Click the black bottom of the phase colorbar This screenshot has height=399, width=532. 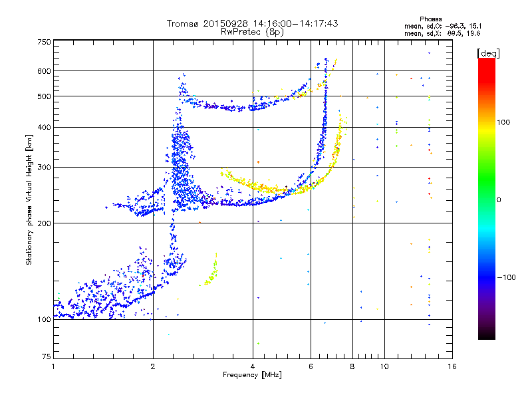487,334
